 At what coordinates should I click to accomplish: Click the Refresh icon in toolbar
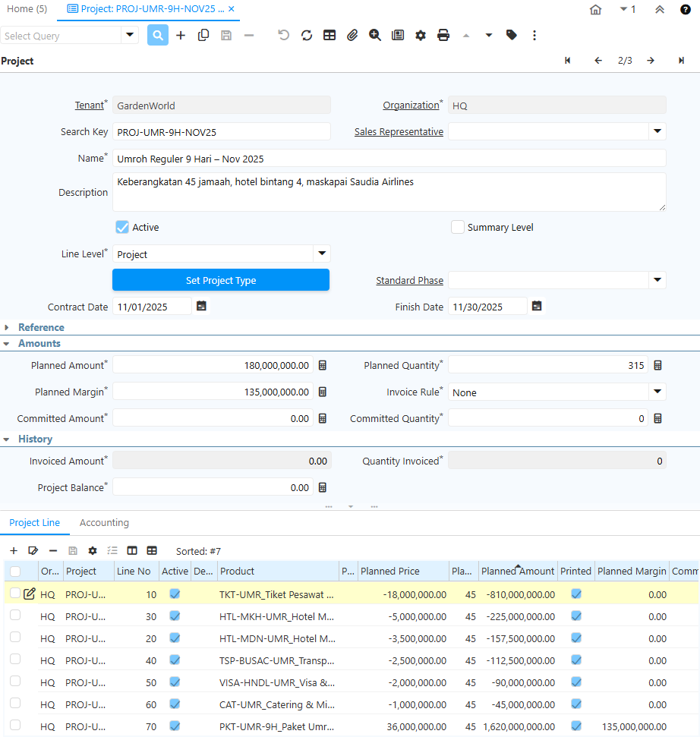[307, 35]
